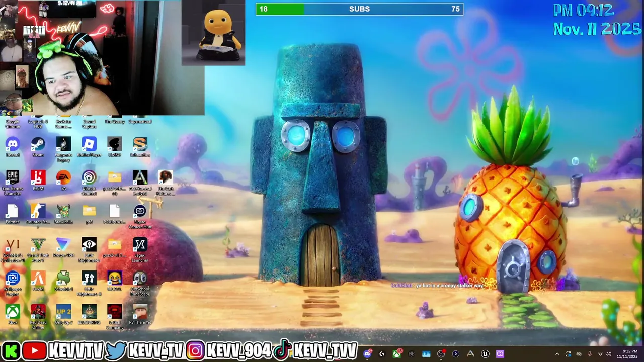Open the EA app shortcut
Screen dimensions: 644x362
point(63,180)
